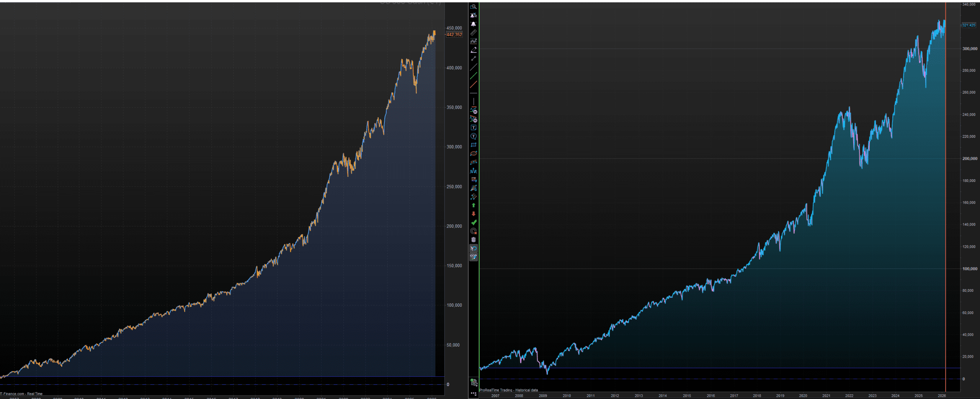The width and height of the screenshot is (980, 399).
Task: Select the ruler measurement tool
Action: click(474, 33)
